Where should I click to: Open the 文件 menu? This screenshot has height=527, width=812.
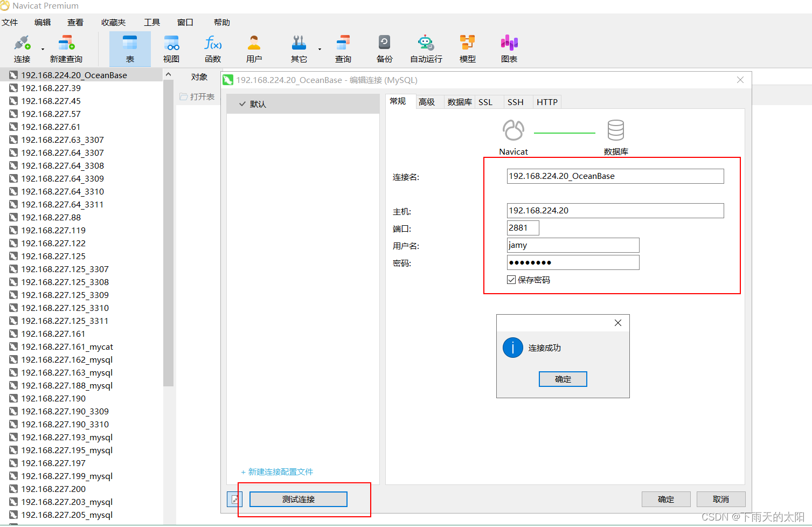click(x=10, y=22)
